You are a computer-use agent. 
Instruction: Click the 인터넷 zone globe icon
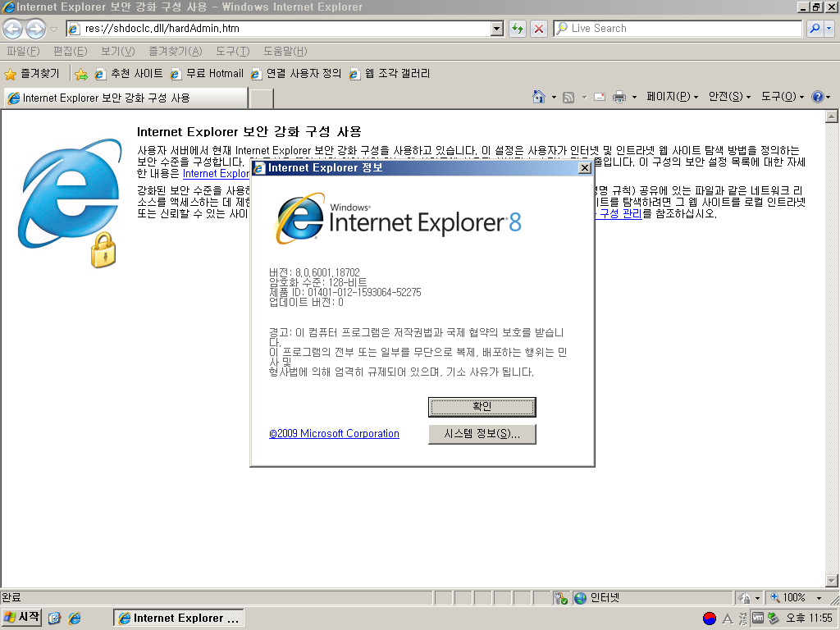point(580,598)
